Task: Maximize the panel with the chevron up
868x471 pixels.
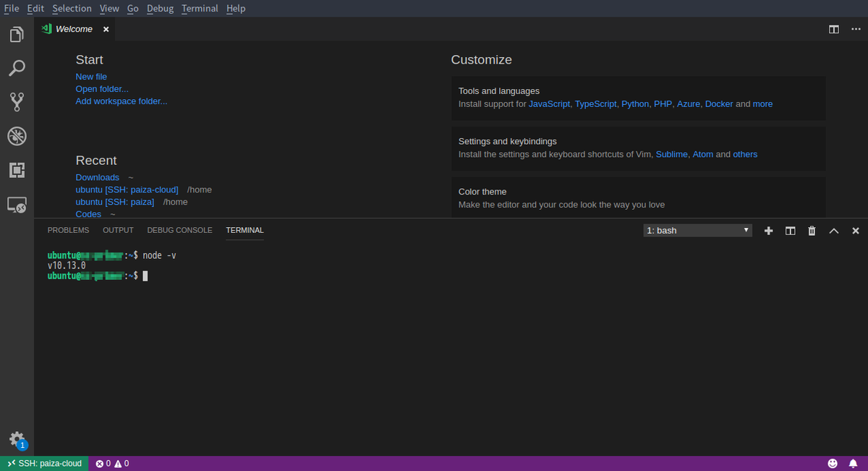Action: pyautogui.click(x=833, y=231)
